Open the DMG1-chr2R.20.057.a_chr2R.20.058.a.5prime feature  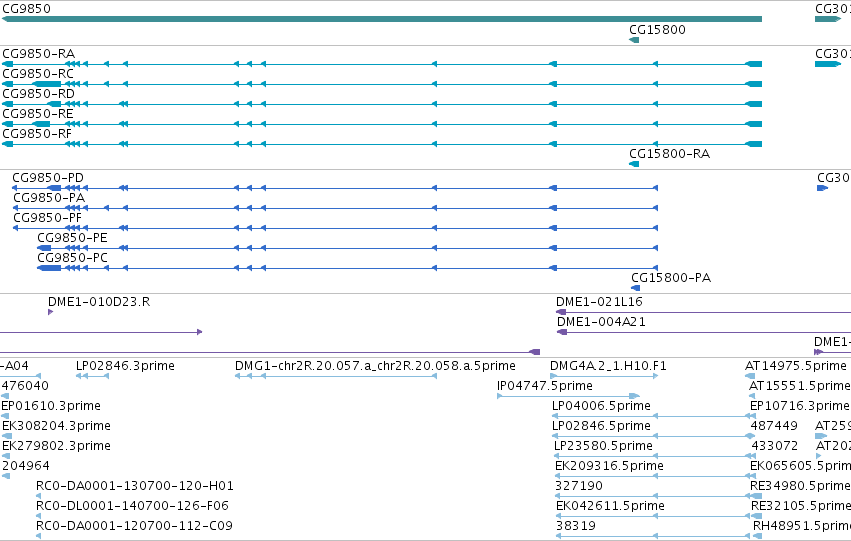pyautogui.click(x=375, y=366)
